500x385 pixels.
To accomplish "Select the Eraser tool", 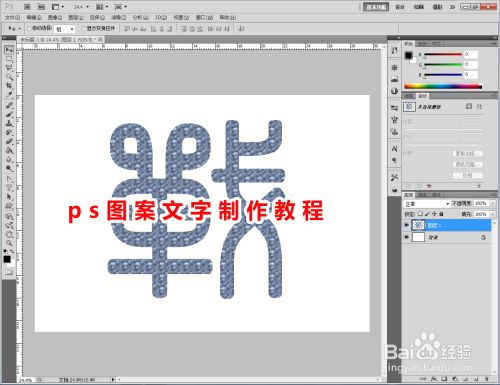I will click(x=9, y=141).
